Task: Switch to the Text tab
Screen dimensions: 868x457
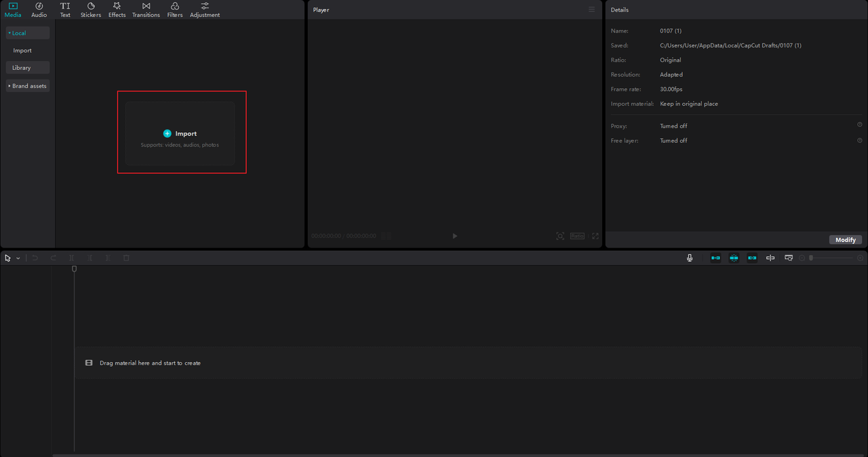Action: pos(65,9)
